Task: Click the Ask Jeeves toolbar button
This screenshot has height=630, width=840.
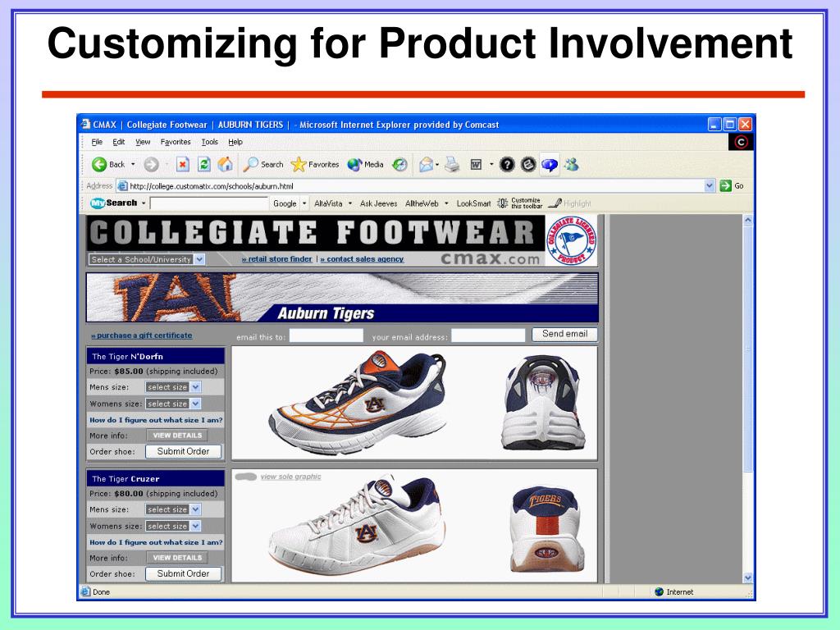Action: (378, 203)
